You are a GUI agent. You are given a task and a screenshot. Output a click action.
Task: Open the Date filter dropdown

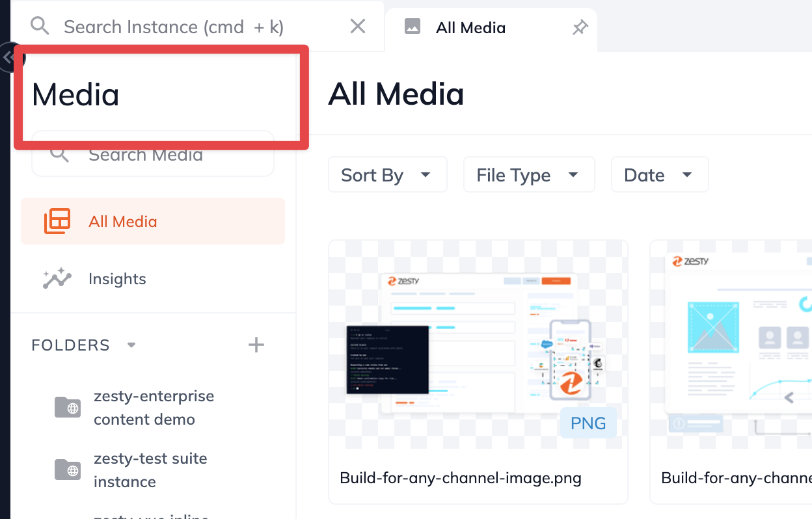659,174
